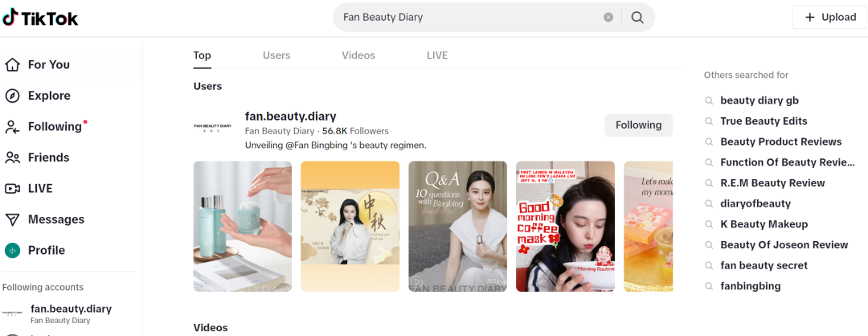Open the Mid-Autumn festival video thumbnail
This screenshot has width=868, height=336.
(x=350, y=227)
